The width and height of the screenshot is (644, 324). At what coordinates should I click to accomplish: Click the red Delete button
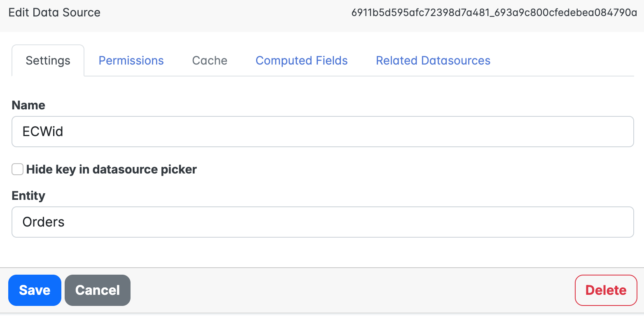(606, 290)
